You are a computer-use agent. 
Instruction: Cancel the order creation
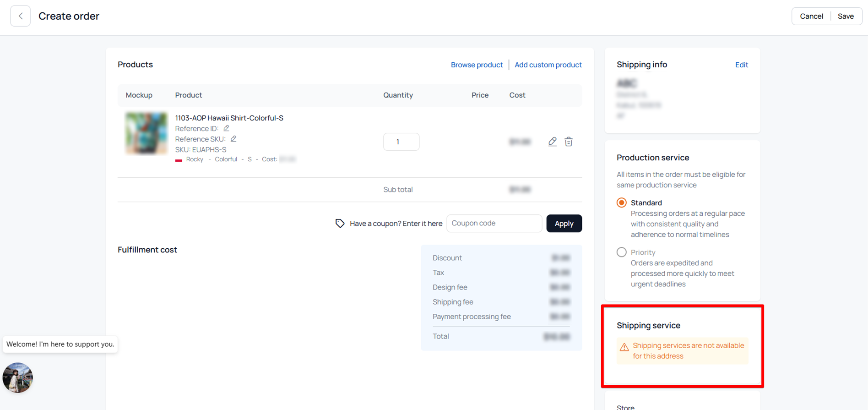[x=811, y=16]
